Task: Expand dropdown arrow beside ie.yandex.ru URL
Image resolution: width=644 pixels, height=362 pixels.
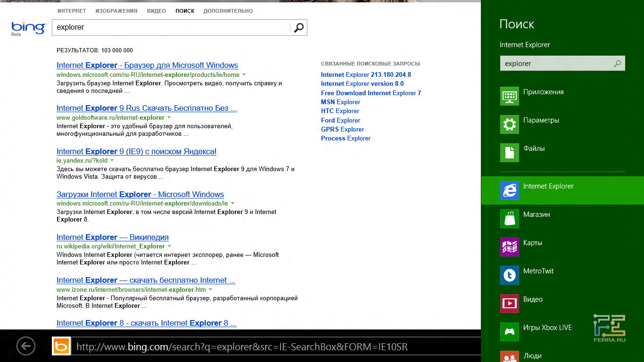Action: pos(112,161)
